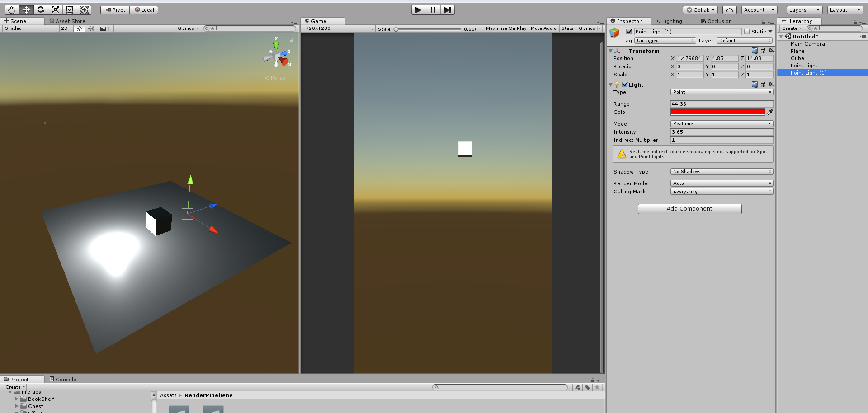
Task: Pick light color with eyedropper
Action: point(770,112)
